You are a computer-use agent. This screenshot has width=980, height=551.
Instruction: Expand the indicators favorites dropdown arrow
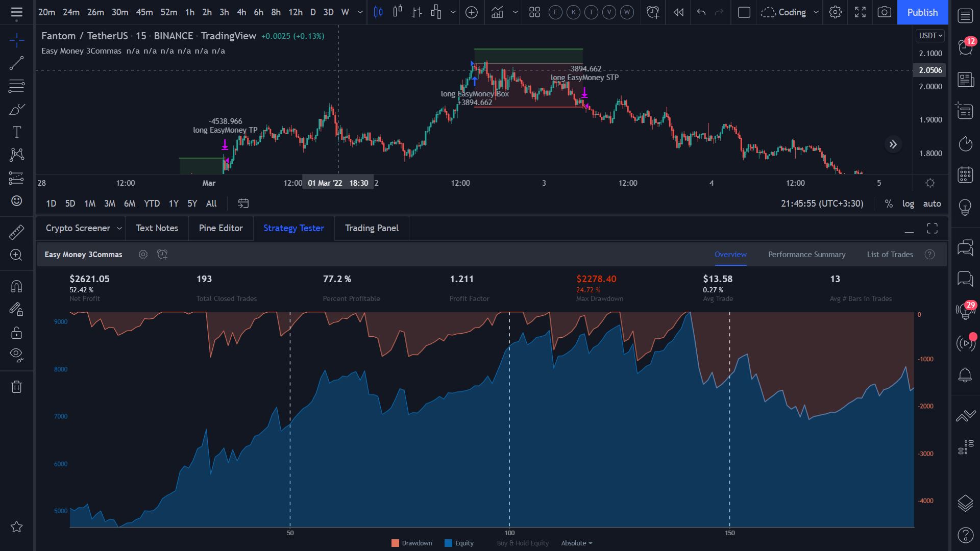pyautogui.click(x=515, y=12)
